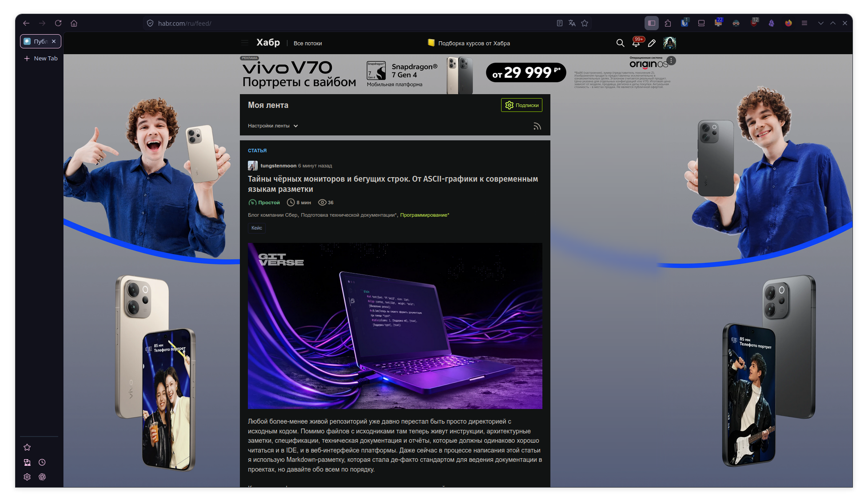
Task: Click the 6 минут назад timestamp
Action: click(315, 166)
